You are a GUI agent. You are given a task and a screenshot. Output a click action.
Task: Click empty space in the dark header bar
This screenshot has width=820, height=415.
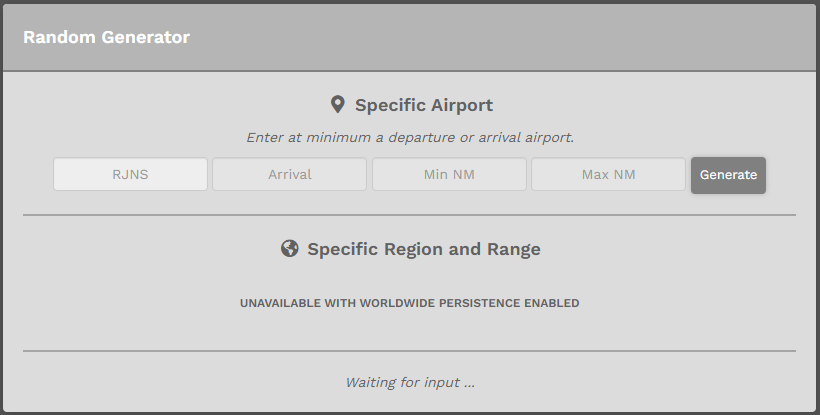pyautogui.click(x=497, y=37)
